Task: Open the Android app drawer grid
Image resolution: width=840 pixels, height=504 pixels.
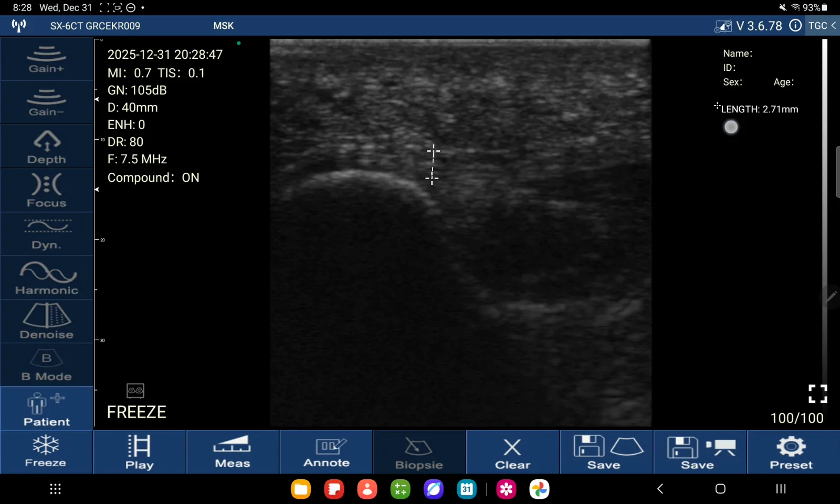Action: (55, 489)
